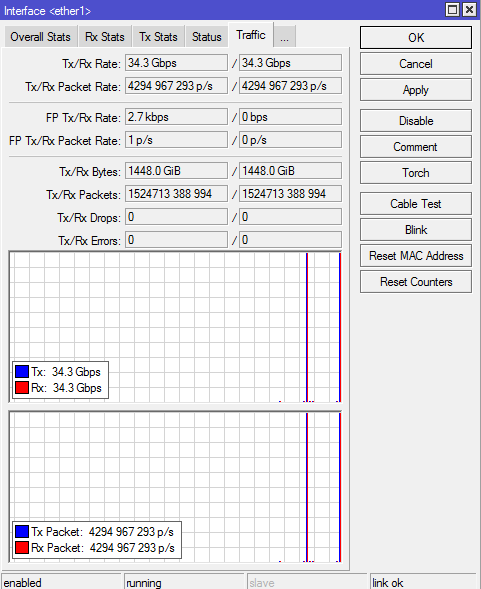Click the Tx Rate field showing 34.3 Gbps
481x589 pixels.
[176, 63]
